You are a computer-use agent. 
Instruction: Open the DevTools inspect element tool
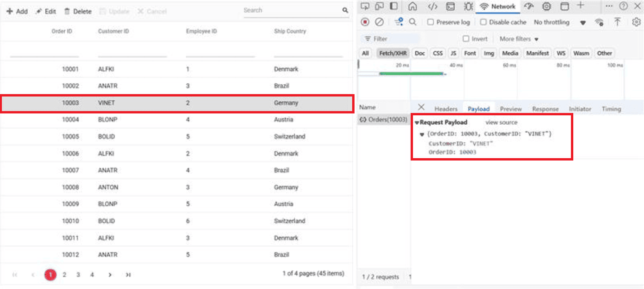366,6
